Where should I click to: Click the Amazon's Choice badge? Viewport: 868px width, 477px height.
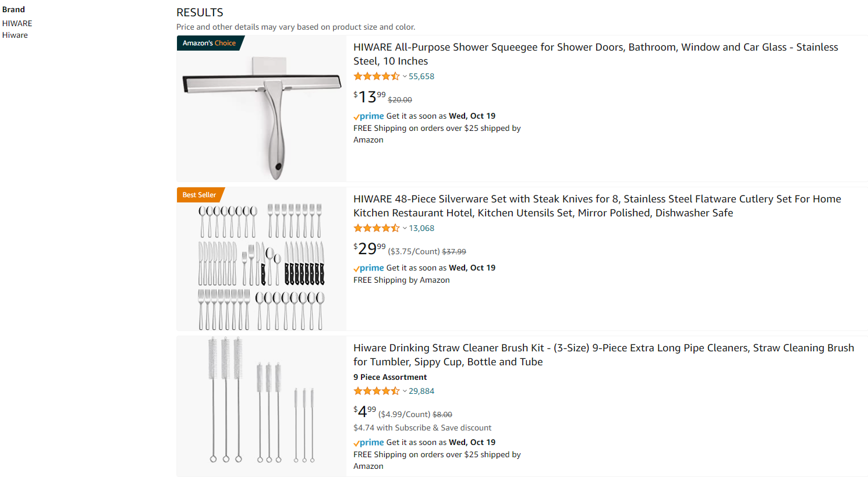(210, 43)
